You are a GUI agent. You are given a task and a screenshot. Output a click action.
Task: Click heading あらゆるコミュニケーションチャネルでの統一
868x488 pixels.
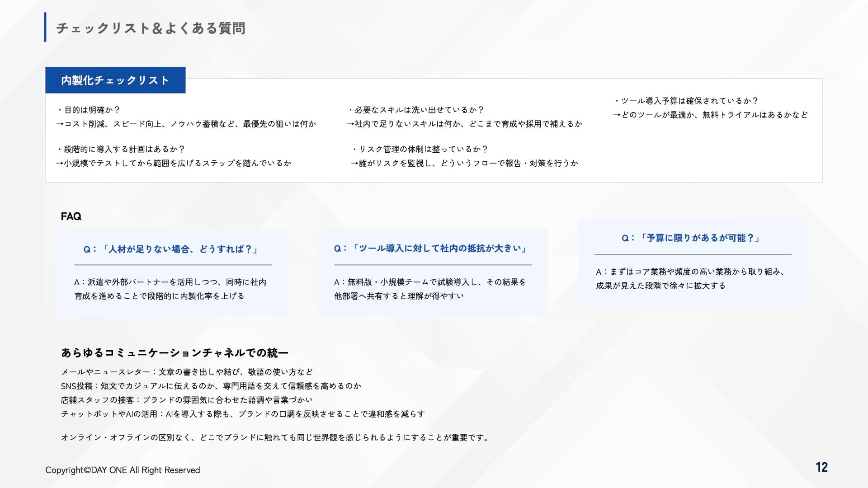(x=175, y=352)
